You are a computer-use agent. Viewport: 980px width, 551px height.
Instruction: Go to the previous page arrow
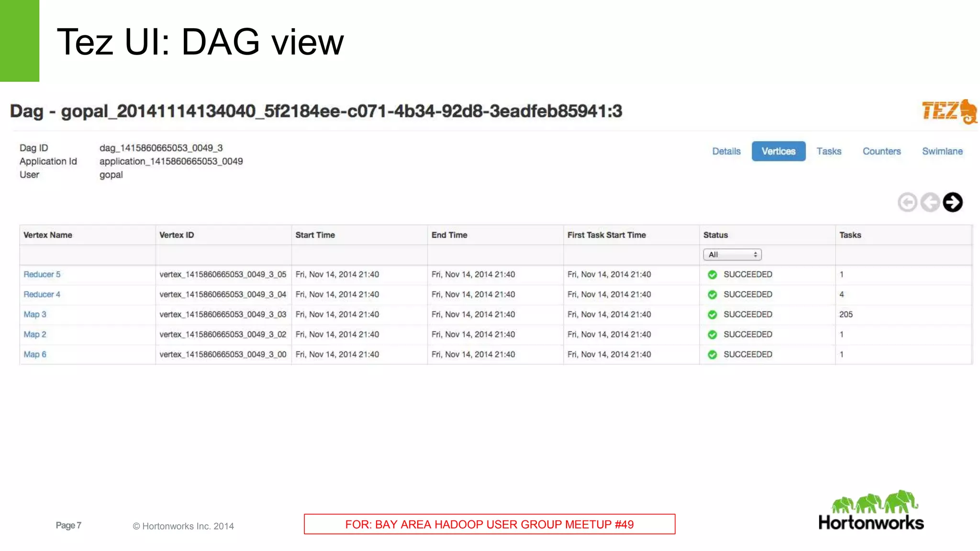(x=930, y=202)
